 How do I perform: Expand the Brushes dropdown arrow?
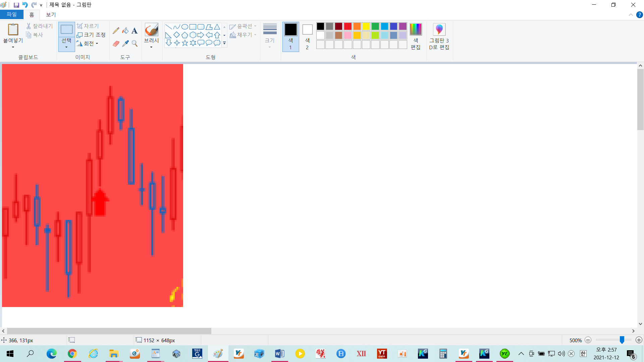(151, 47)
